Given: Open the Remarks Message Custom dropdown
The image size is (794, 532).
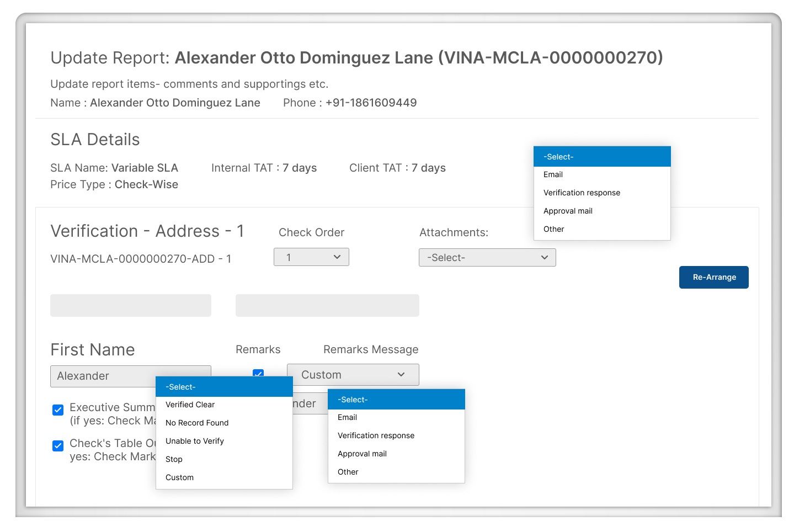Looking at the screenshot, I should pyautogui.click(x=353, y=375).
